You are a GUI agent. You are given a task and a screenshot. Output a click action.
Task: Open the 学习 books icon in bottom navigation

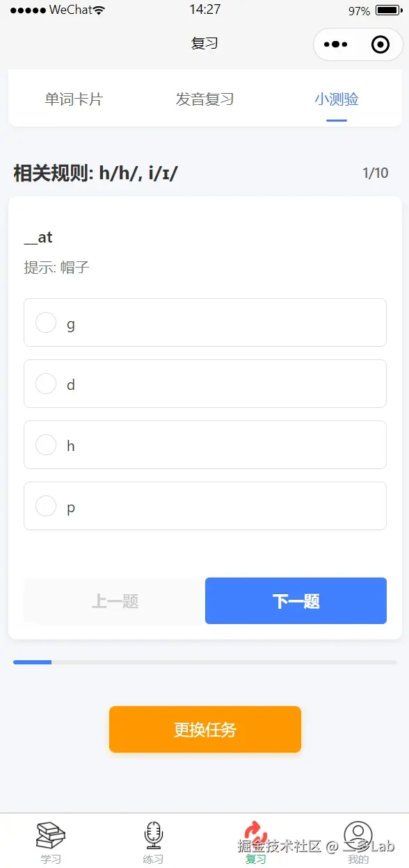point(51,834)
